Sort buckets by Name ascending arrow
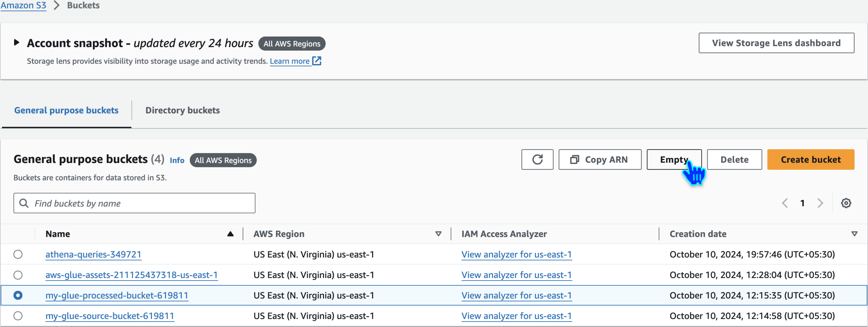The height and width of the screenshot is (327, 868). click(230, 234)
